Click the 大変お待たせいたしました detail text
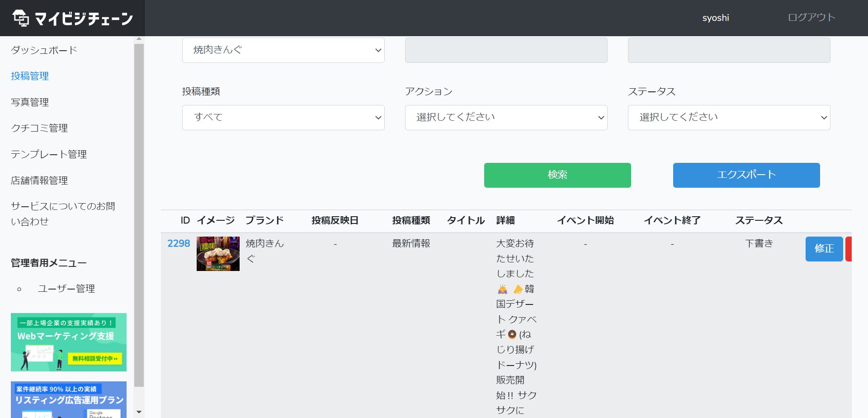The width and height of the screenshot is (868, 418). 515,258
